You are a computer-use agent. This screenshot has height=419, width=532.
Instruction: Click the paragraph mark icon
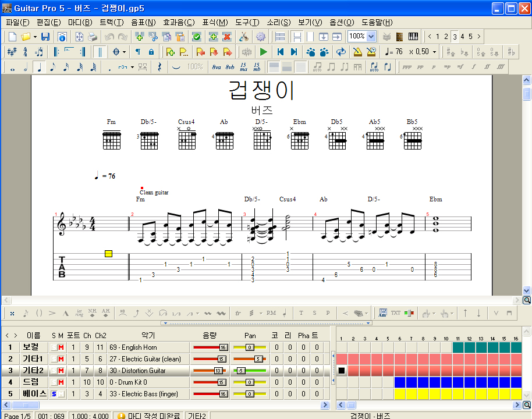click(138, 52)
